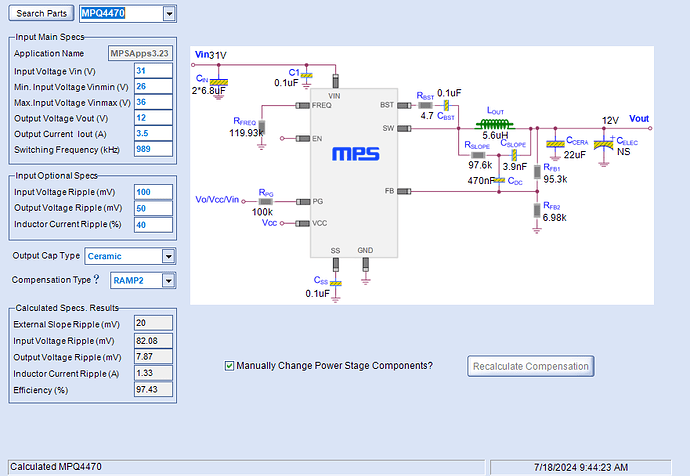Image resolution: width=690 pixels, height=476 pixels.
Task: Click the 'Calculated MPQ4470' status bar text
Action: click(x=56, y=466)
